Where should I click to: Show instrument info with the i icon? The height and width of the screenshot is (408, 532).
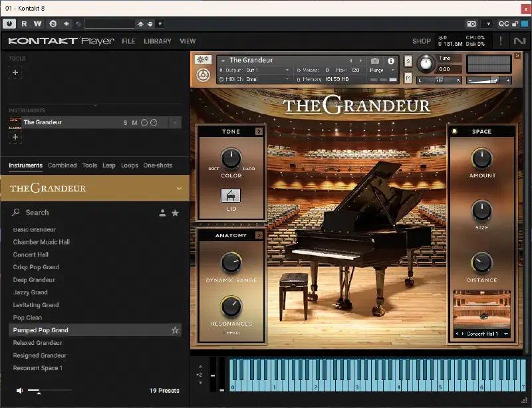391,60
